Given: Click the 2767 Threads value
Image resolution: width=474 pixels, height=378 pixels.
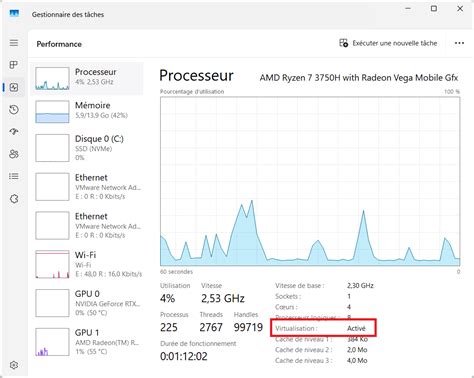Looking at the screenshot, I should click(x=211, y=327).
